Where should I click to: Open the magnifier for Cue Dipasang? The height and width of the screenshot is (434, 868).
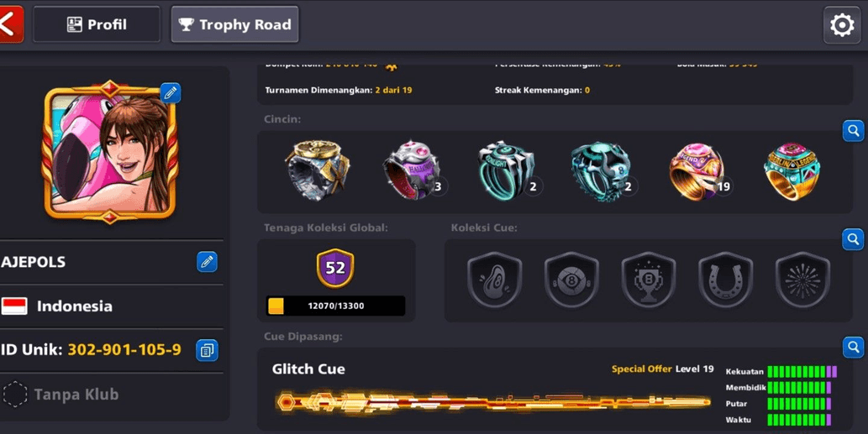(853, 348)
